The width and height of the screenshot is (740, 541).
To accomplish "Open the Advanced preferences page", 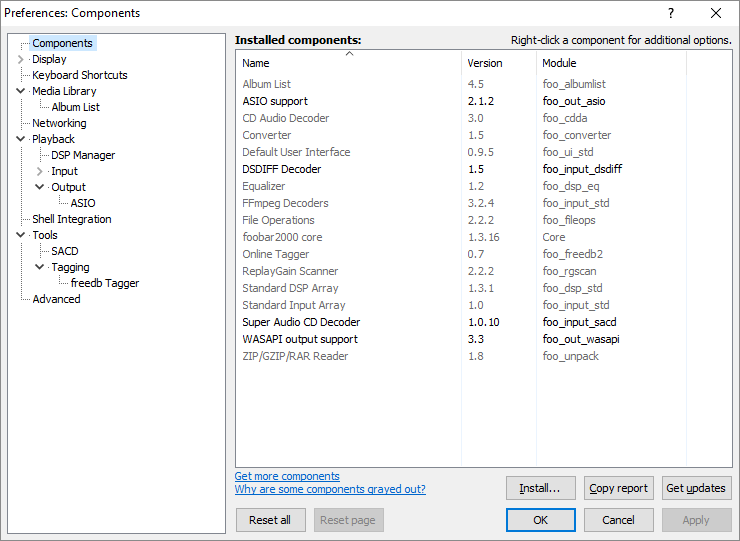I will coord(56,300).
